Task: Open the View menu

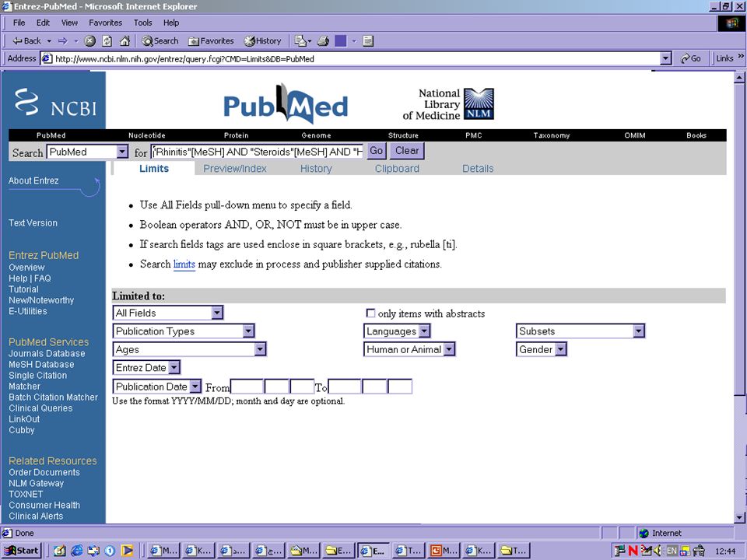Action: [69, 23]
